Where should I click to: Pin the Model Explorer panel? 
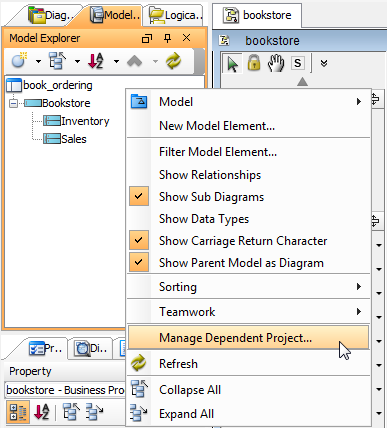[167, 38]
